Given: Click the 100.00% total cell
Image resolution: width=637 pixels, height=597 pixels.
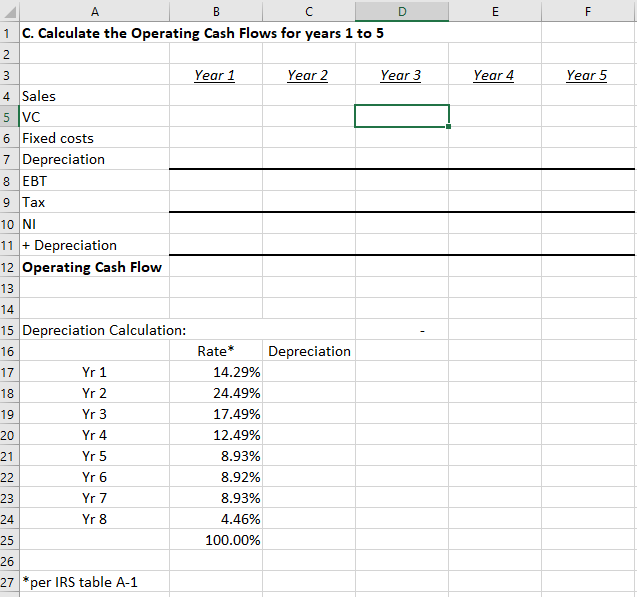Looking at the screenshot, I should [216, 540].
